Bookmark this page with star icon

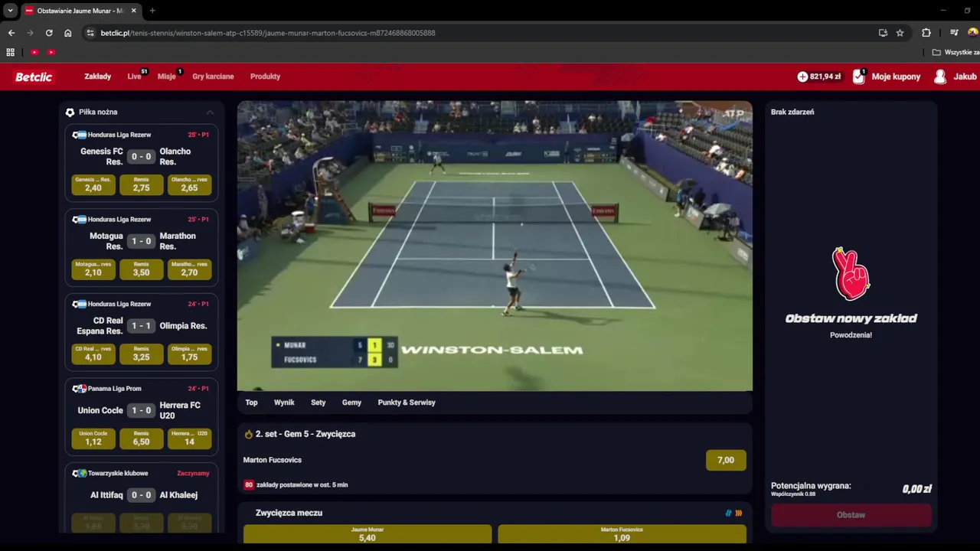click(x=900, y=33)
